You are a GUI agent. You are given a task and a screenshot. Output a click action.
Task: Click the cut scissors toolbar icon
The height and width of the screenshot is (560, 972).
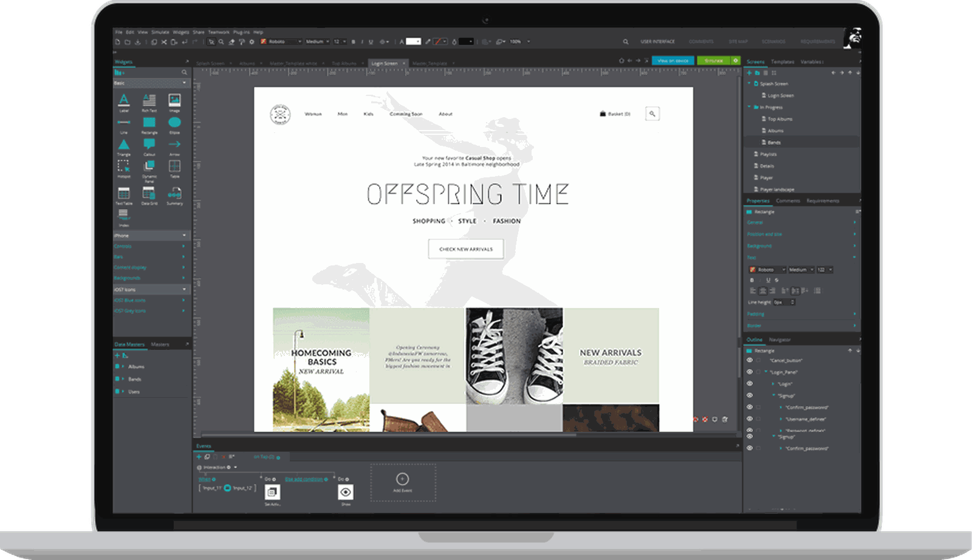coord(164,42)
